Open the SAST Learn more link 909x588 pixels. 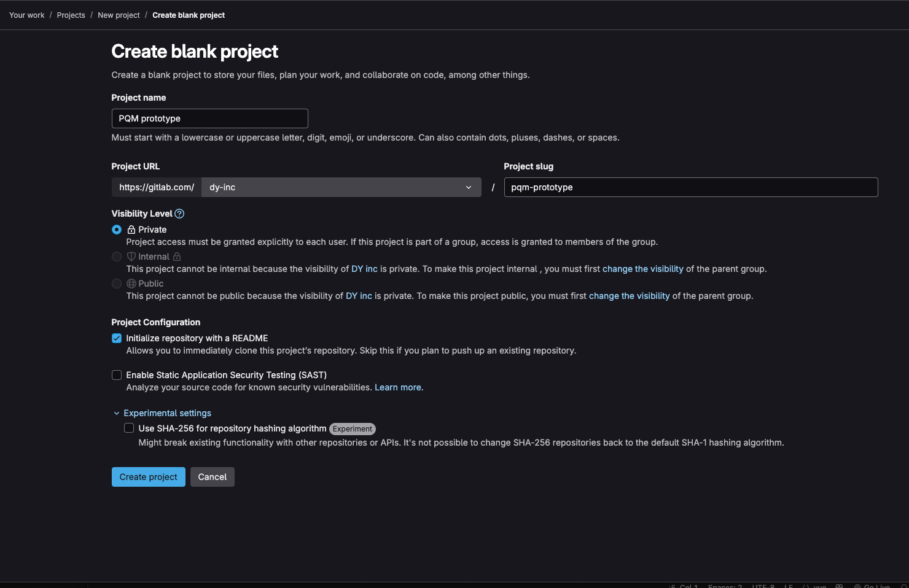pos(398,387)
